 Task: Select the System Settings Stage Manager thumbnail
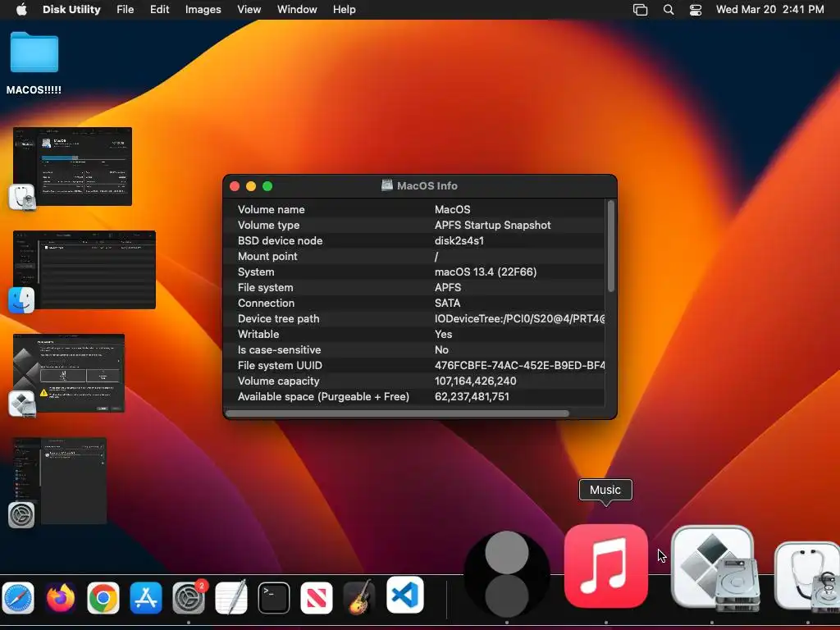59,481
